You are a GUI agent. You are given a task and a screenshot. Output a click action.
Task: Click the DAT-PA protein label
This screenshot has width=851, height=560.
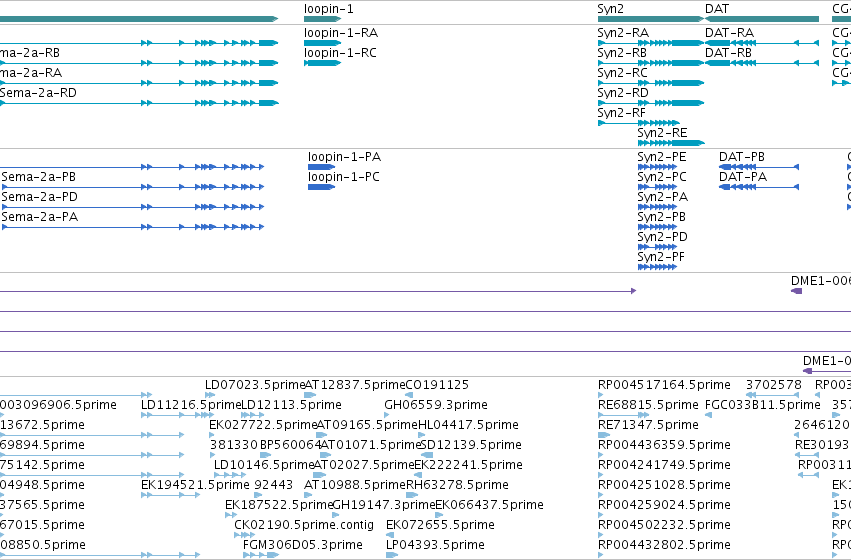743,177
